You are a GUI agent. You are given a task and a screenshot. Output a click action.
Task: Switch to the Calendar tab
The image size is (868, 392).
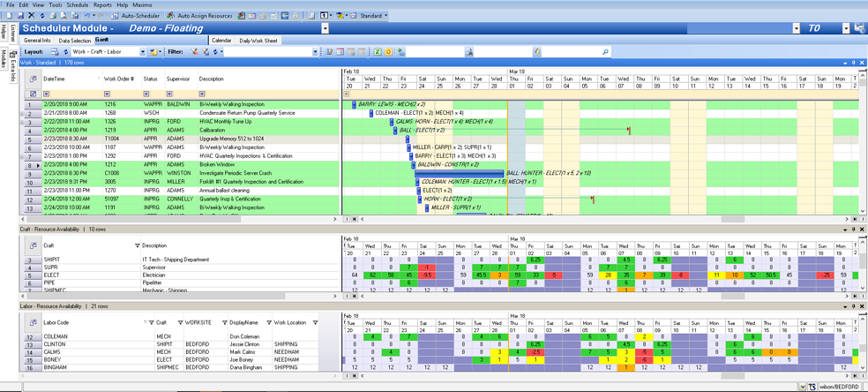[x=221, y=41]
